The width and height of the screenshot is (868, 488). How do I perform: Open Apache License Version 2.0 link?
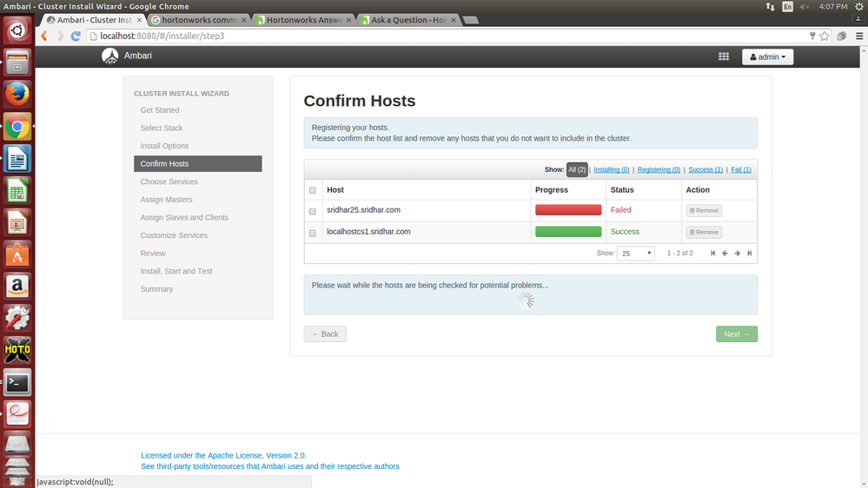click(x=223, y=455)
